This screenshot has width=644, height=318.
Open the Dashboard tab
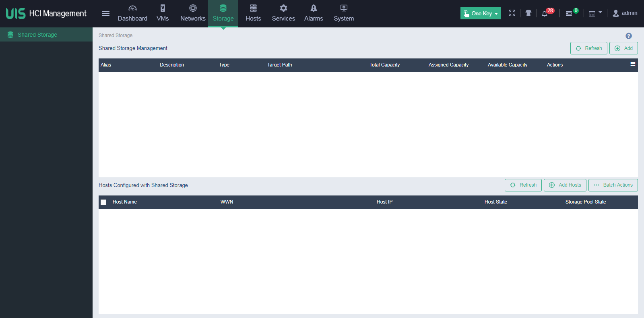click(x=132, y=13)
